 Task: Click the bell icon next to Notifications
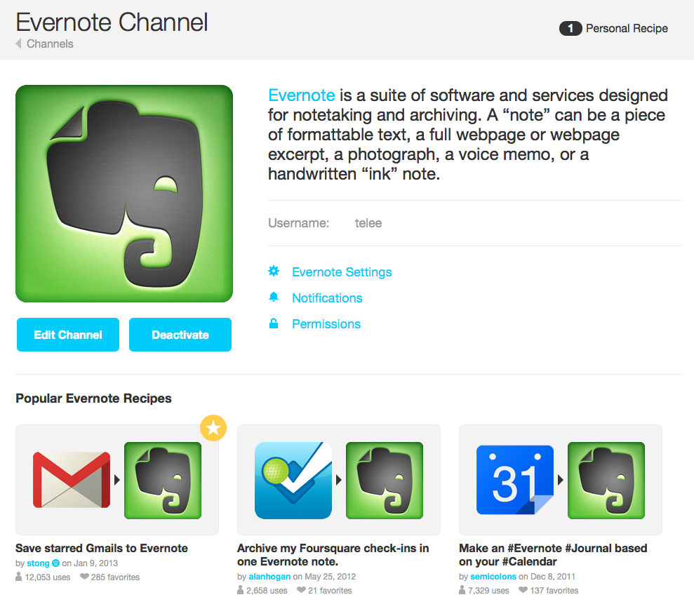point(274,297)
